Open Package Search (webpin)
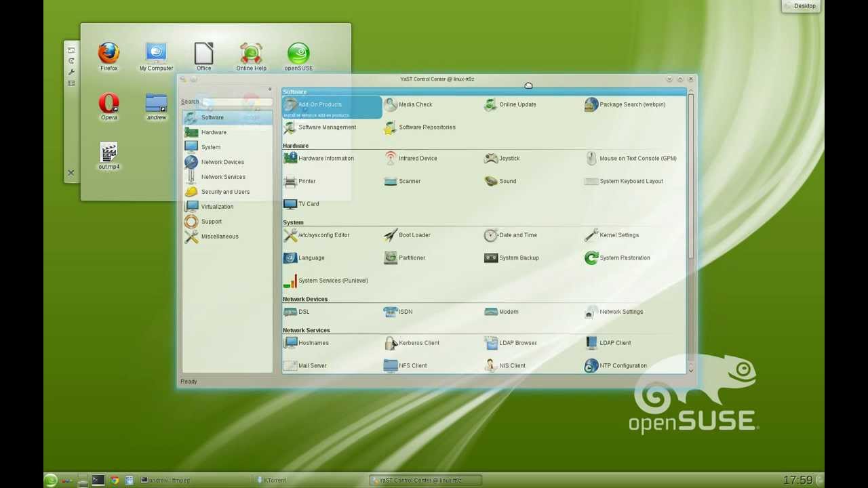The width and height of the screenshot is (868, 488). (x=625, y=104)
